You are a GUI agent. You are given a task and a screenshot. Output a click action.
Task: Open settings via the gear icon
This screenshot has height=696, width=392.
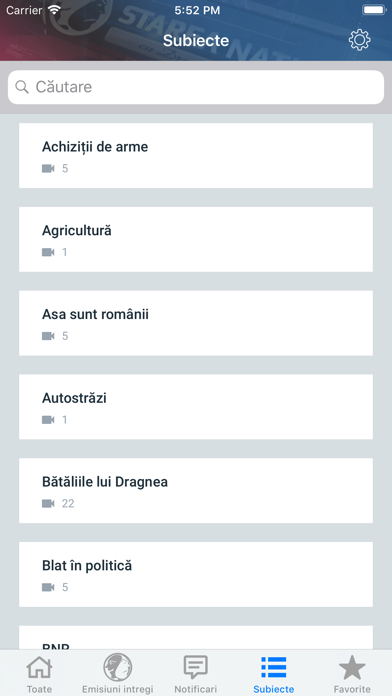tap(359, 40)
